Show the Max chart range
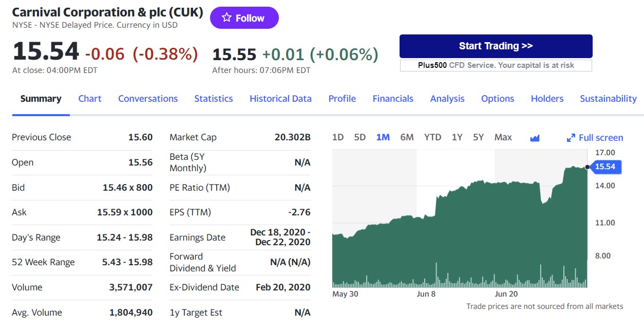Image resolution: width=644 pixels, height=330 pixels. [x=503, y=137]
